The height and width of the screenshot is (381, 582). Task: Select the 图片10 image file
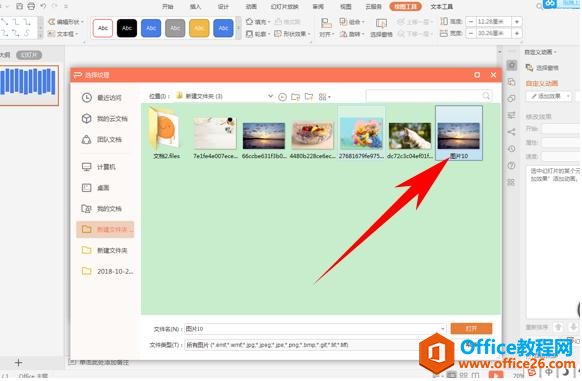(x=459, y=133)
